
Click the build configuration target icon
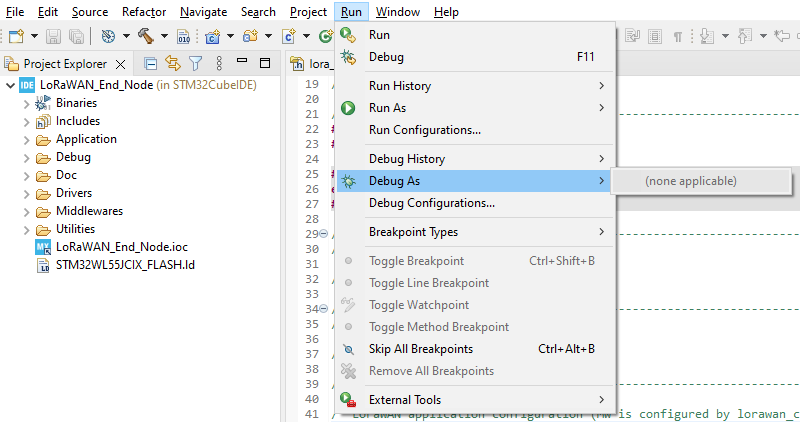pyautogui.click(x=108, y=36)
